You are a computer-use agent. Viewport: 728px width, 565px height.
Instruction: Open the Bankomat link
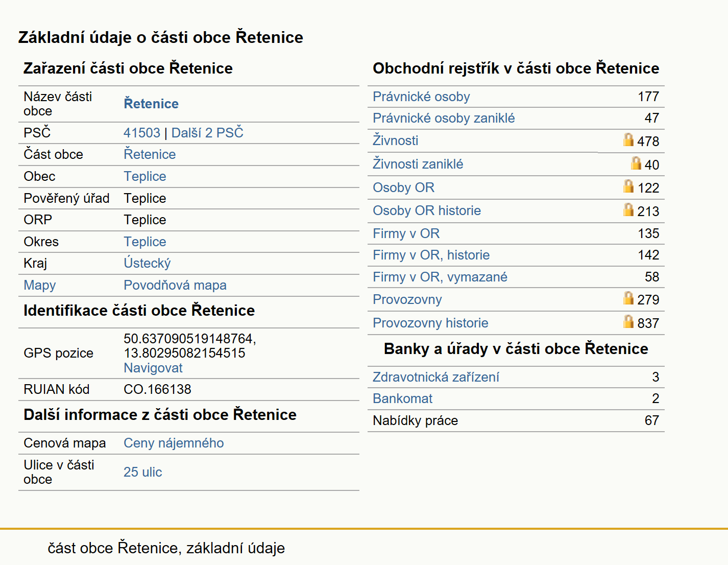[x=403, y=398]
